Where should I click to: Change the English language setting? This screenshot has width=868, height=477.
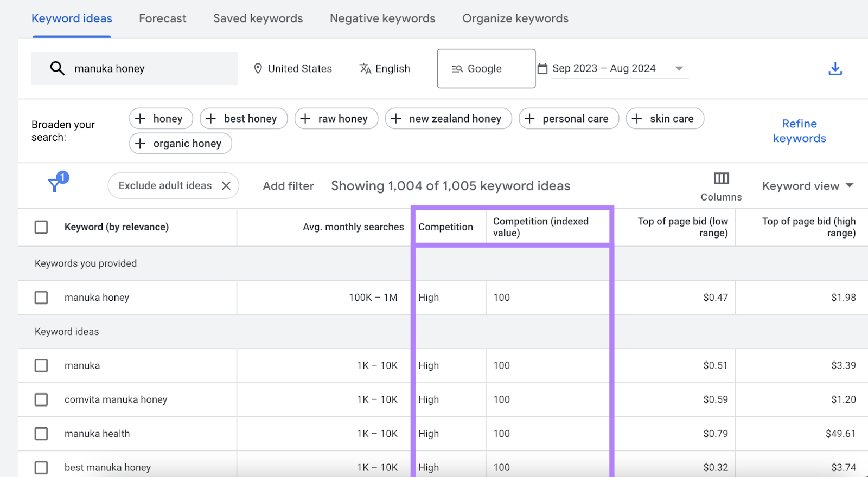pos(385,69)
